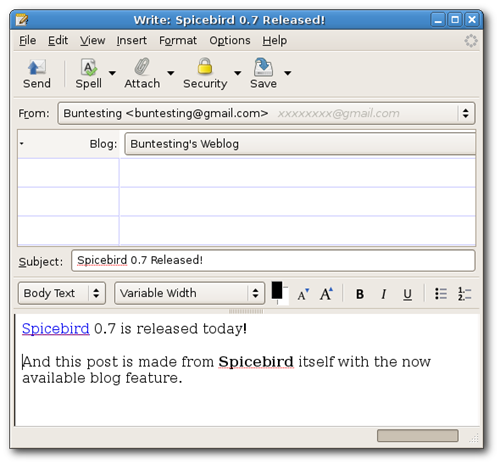The width and height of the screenshot is (500, 465).
Task: Open the Help menu
Action: (274, 41)
